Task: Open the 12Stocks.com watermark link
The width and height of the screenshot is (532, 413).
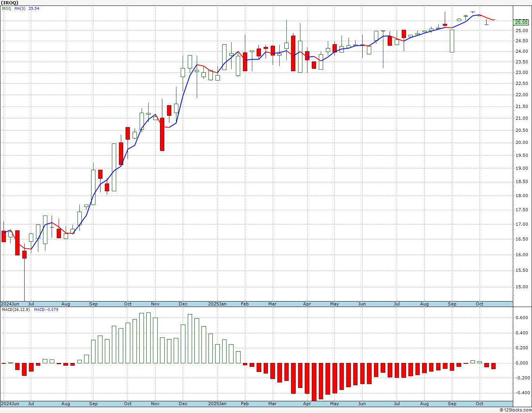Action: 516,410
